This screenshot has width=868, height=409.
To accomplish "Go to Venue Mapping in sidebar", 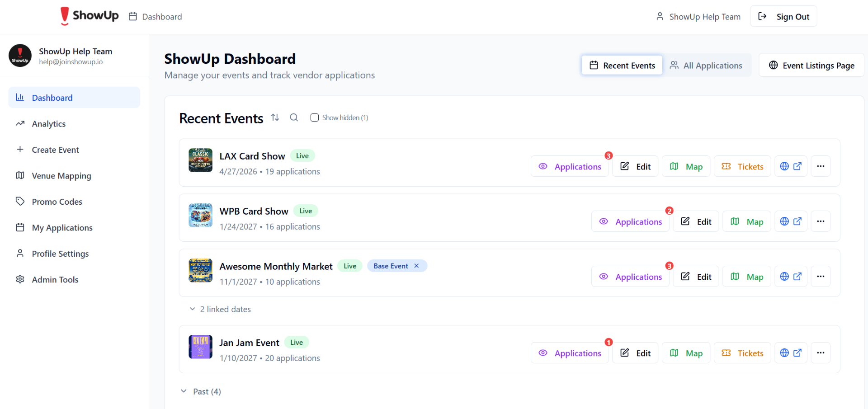I will pyautogui.click(x=74, y=176).
